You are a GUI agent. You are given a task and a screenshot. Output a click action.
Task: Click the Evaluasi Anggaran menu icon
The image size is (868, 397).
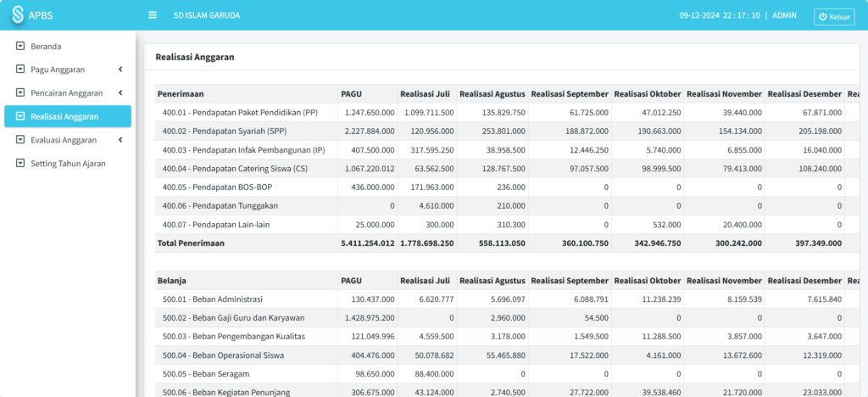tap(20, 140)
